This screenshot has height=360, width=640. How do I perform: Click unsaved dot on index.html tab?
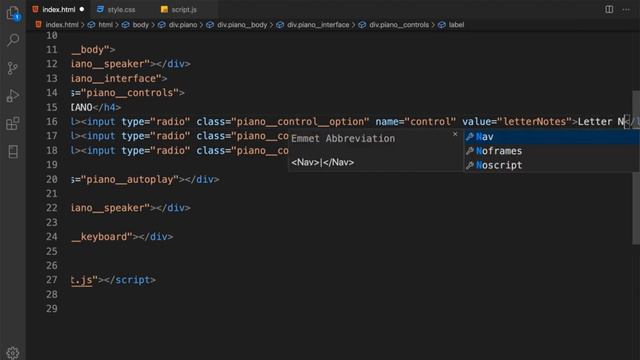coord(82,9)
